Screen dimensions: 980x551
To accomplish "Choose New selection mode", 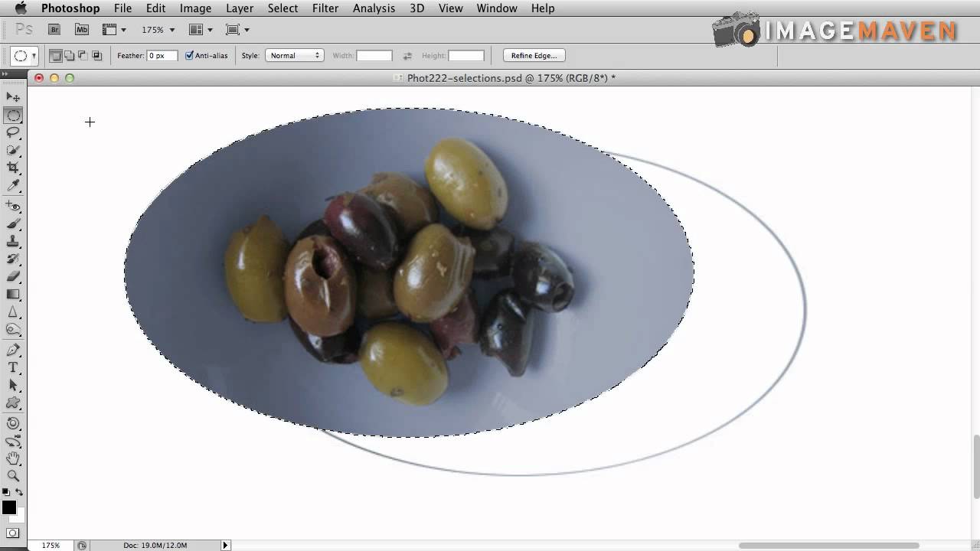I will click(56, 56).
